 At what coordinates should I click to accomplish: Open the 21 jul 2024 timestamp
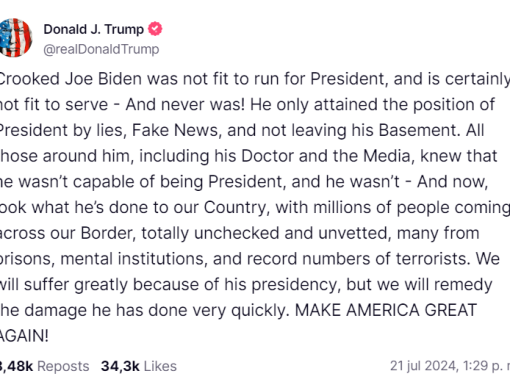(423, 366)
